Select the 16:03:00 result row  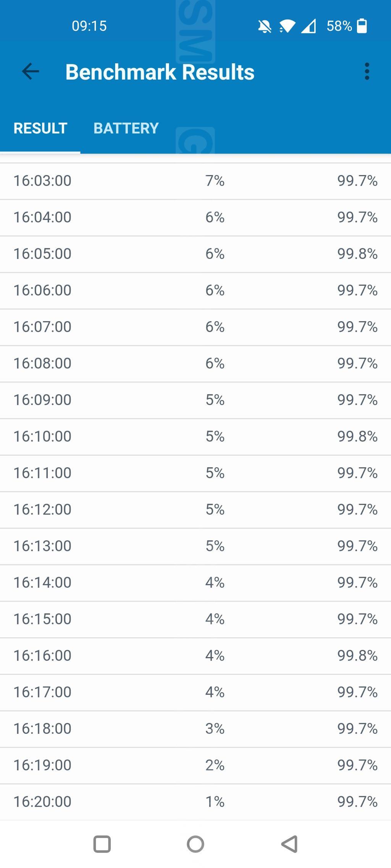195,181
